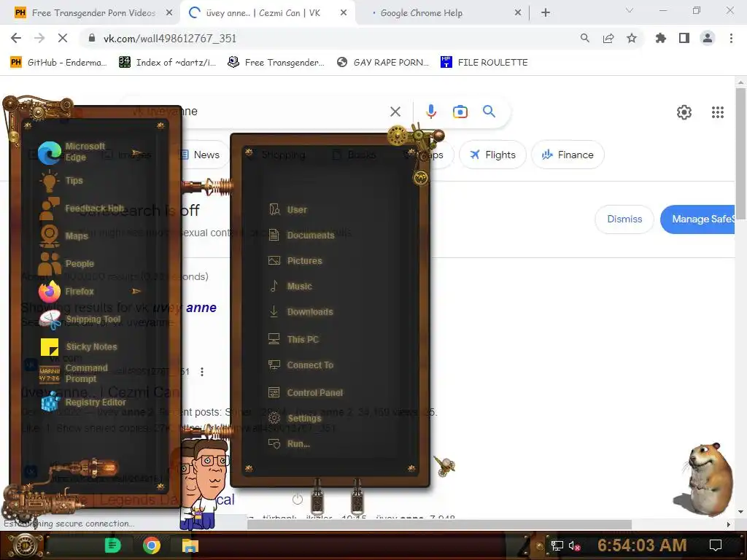747x560 pixels.
Task: Stop loading the page
Action: click(63, 38)
